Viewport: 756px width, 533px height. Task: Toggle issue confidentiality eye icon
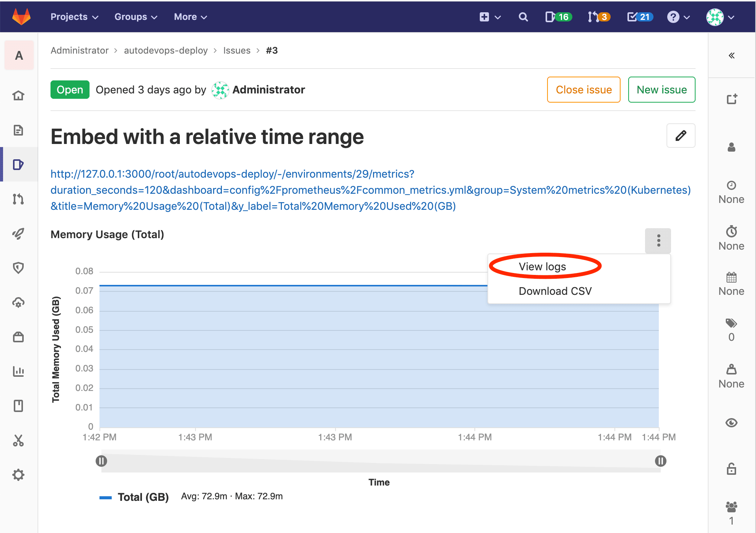tap(731, 423)
